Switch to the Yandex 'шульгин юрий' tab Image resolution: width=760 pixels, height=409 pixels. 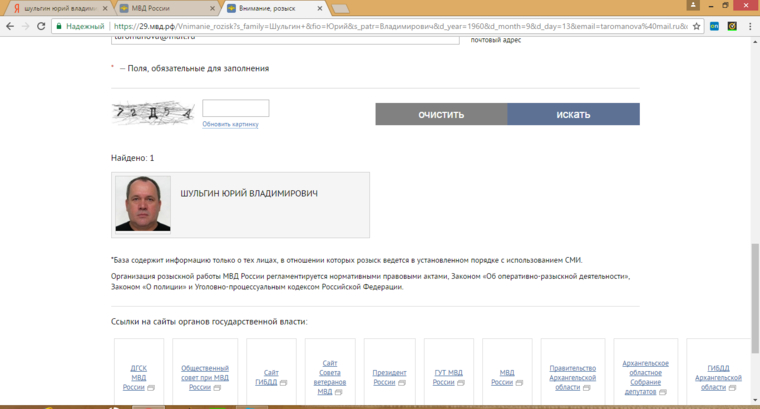[x=59, y=8]
